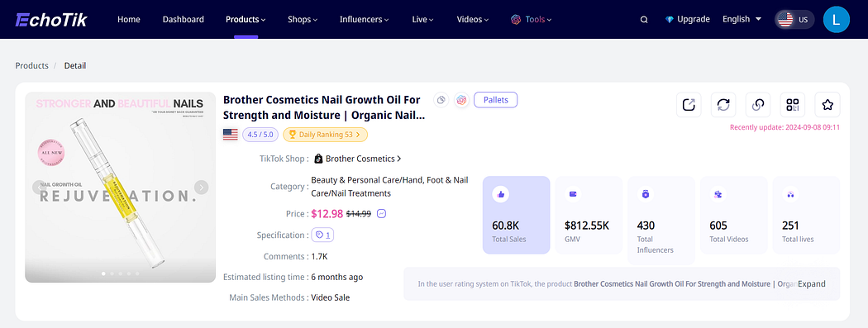The image size is (868, 328).
Task: Click the price trend chart icon
Action: pos(381,213)
